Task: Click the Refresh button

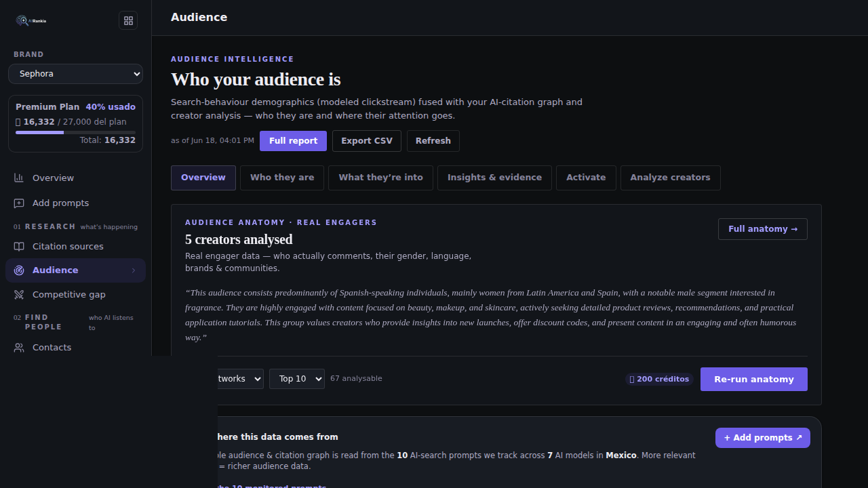Action: click(433, 141)
